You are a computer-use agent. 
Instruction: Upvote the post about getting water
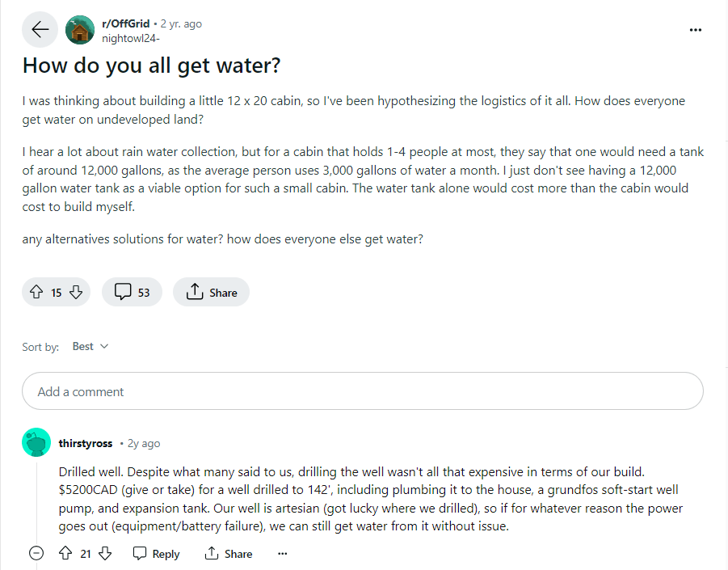coord(35,292)
